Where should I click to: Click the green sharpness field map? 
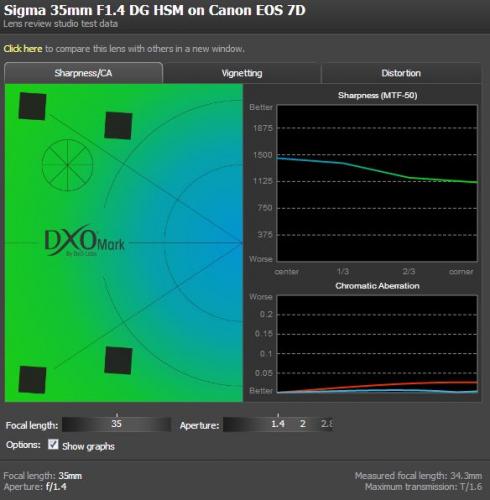pos(124,243)
